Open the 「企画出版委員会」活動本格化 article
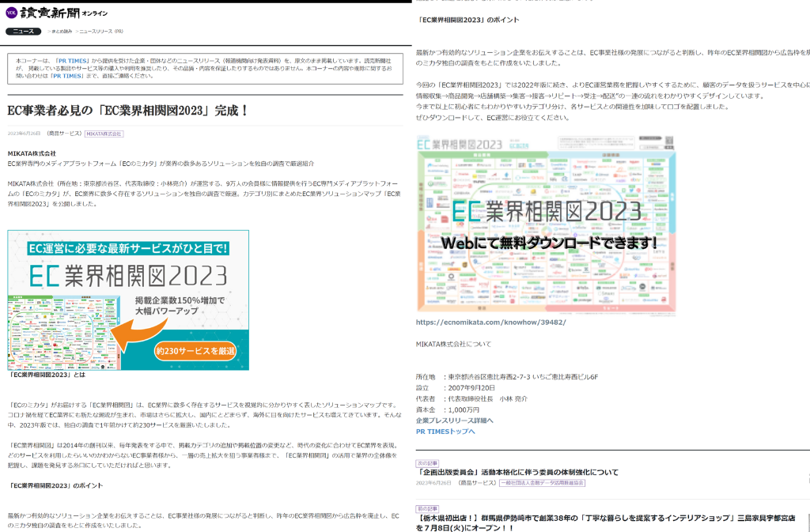810x532 pixels. pyautogui.click(x=517, y=472)
